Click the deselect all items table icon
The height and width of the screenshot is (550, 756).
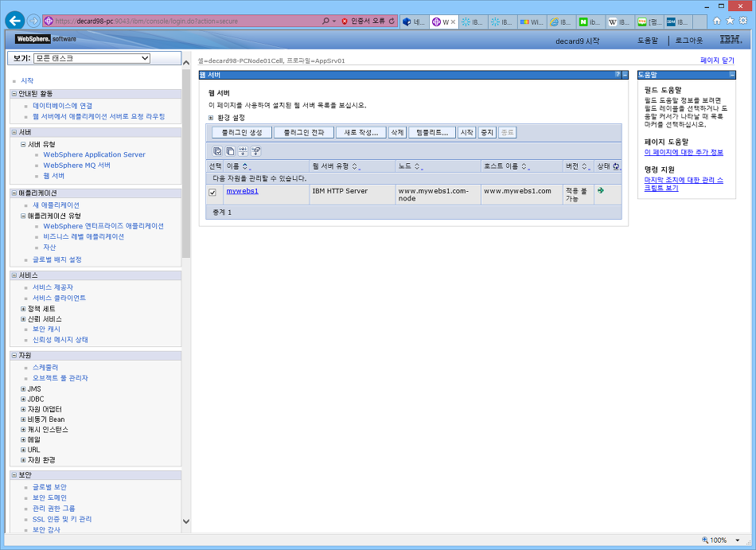click(x=230, y=151)
